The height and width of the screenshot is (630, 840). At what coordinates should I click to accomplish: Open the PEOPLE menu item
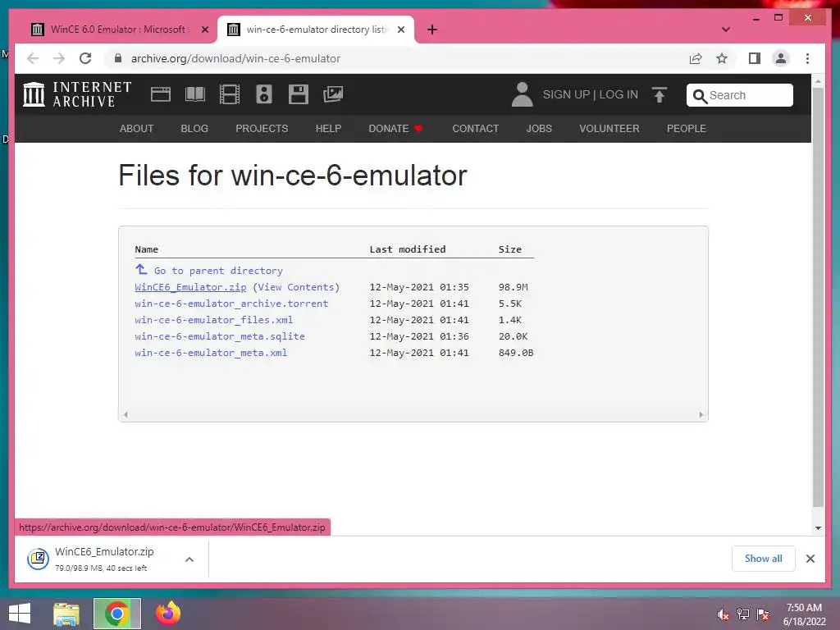click(x=687, y=129)
